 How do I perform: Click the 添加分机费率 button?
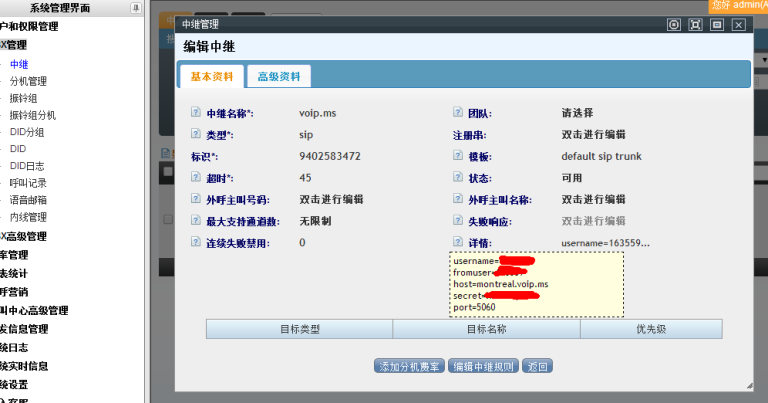[408, 367]
